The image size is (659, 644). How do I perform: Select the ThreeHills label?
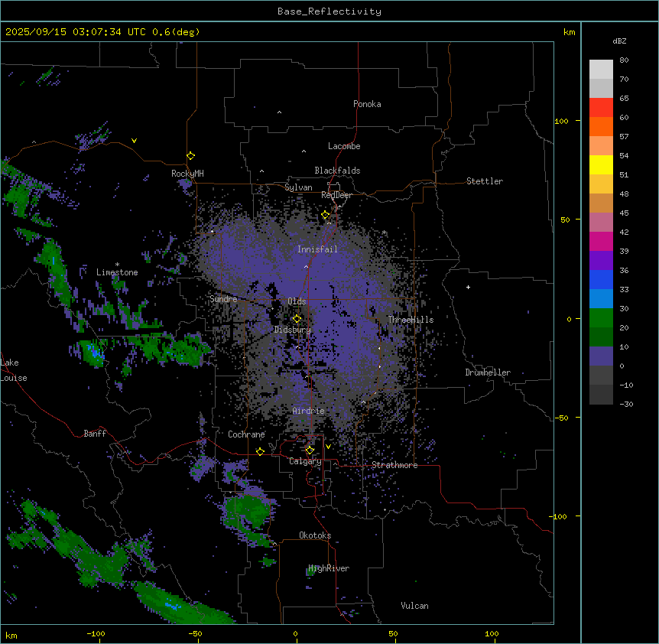[x=411, y=320]
